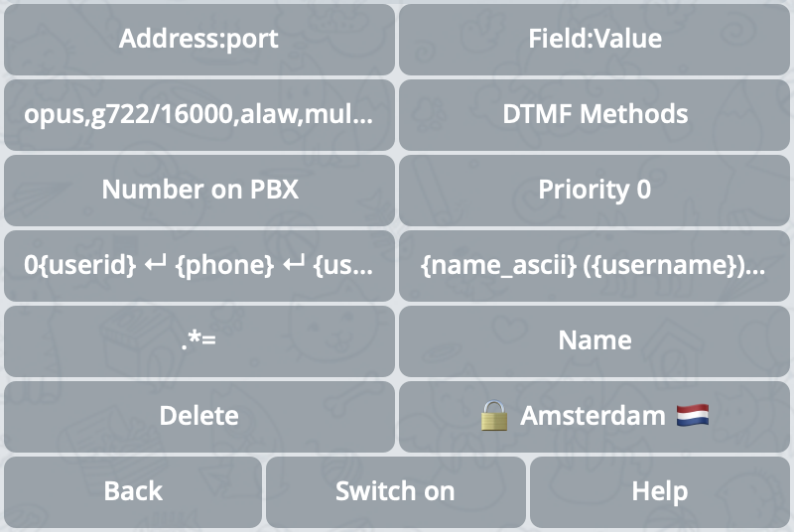794x532 pixels.
Task: Click the Priority 0 button
Action: point(595,191)
